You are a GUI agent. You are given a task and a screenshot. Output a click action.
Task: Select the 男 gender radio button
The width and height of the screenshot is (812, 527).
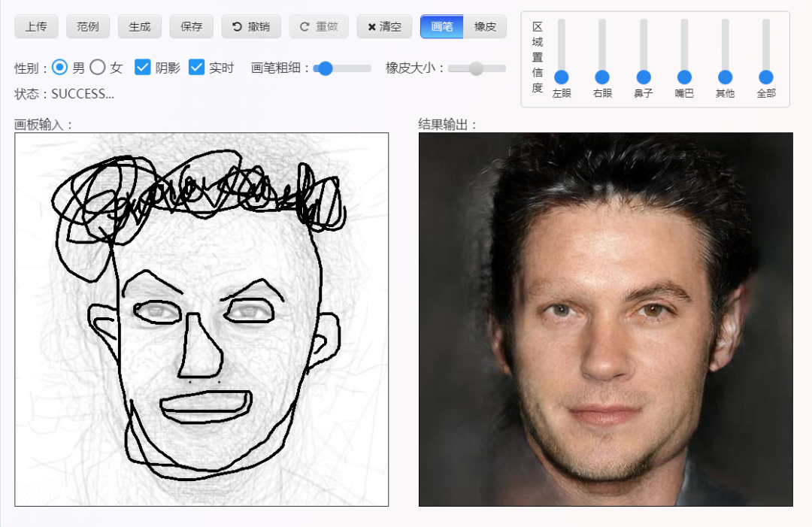(x=60, y=68)
